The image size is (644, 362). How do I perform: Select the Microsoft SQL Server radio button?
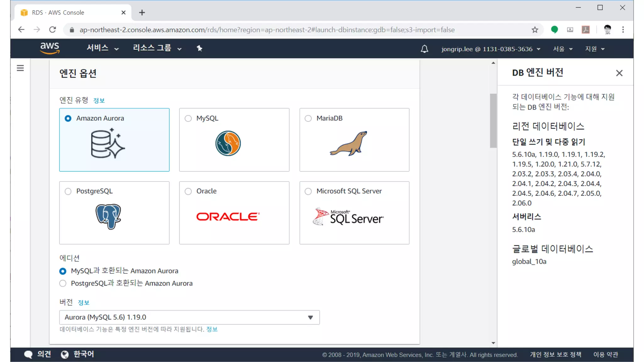pyautogui.click(x=308, y=191)
